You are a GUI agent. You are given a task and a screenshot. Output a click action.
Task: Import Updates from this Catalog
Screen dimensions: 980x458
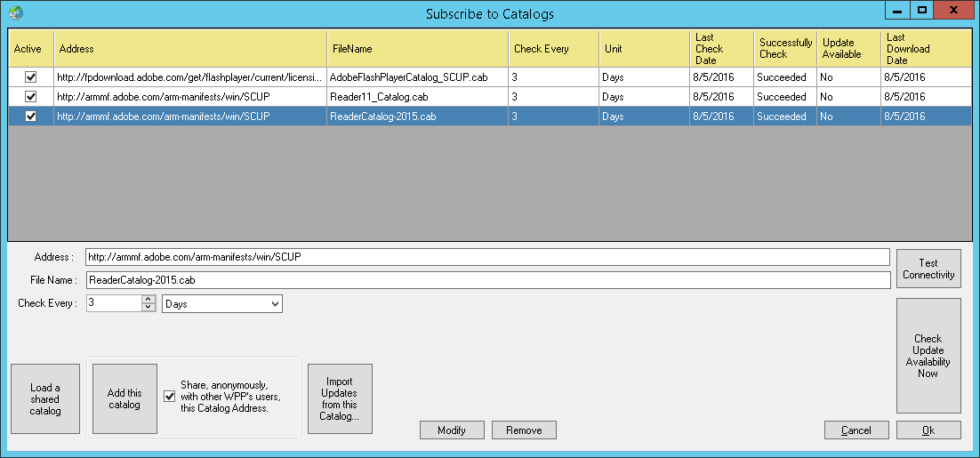tap(340, 398)
